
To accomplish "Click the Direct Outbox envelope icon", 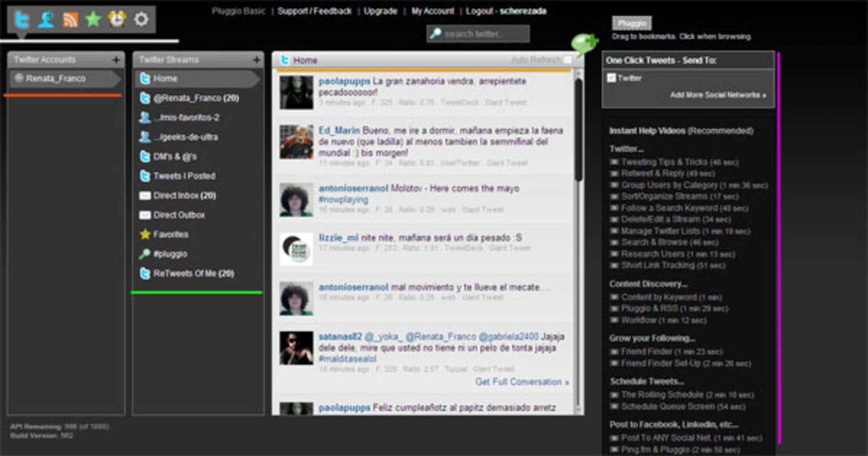I will (145, 215).
